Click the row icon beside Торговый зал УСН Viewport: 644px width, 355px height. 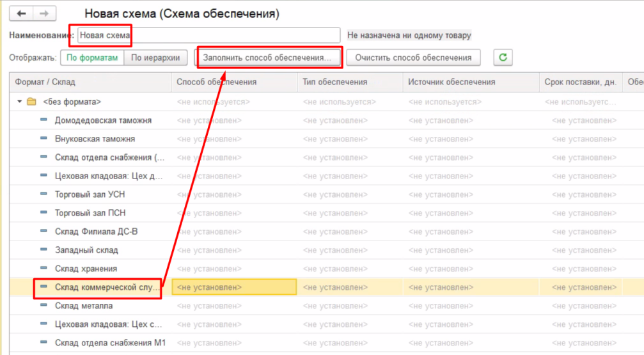coord(44,194)
